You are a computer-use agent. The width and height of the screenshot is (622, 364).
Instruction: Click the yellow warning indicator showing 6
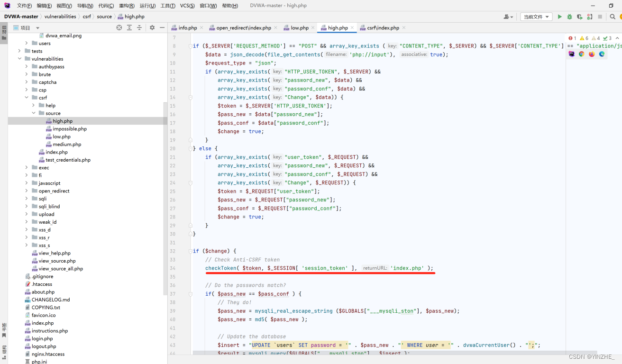click(584, 38)
